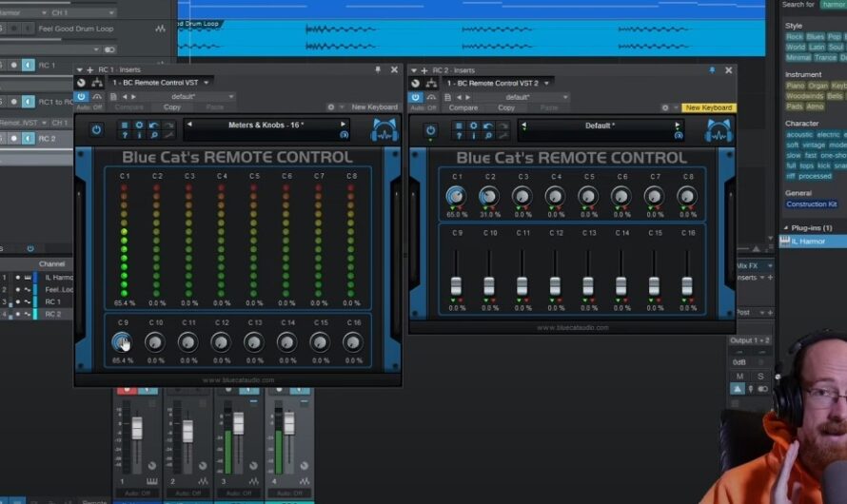Toggle the blue activate button in RC 2 Inserts header
Screen dimensions: 847x504
[x=415, y=97]
